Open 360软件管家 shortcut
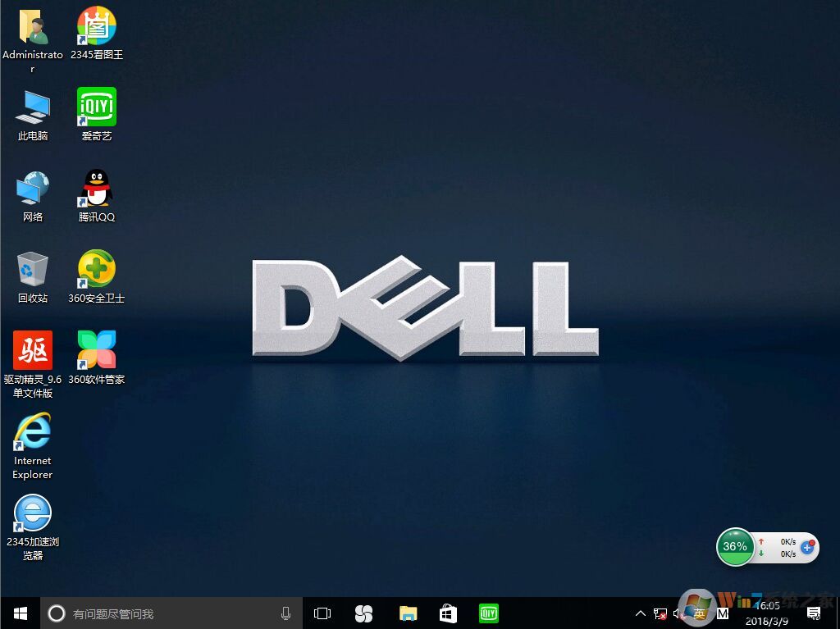The height and width of the screenshot is (629, 840). (97, 350)
